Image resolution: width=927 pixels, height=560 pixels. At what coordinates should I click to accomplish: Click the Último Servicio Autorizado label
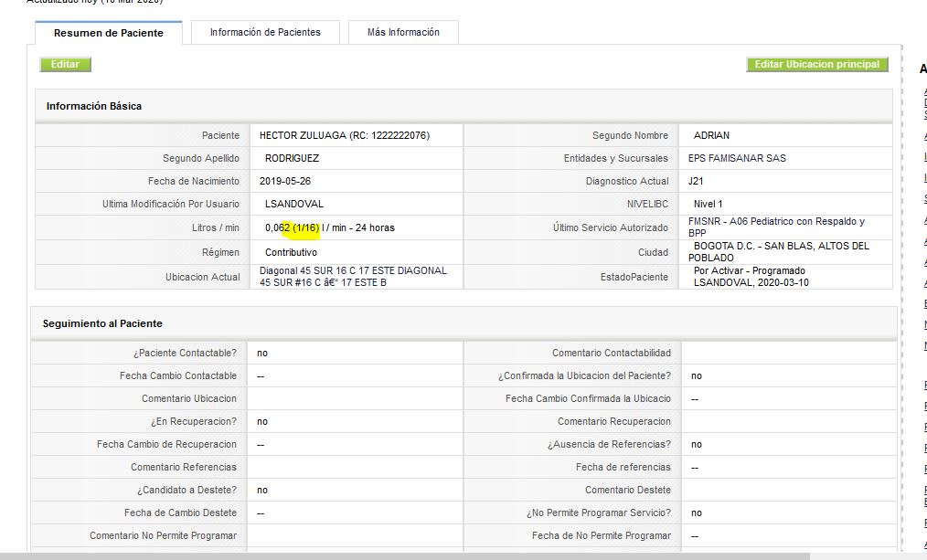[610, 228]
